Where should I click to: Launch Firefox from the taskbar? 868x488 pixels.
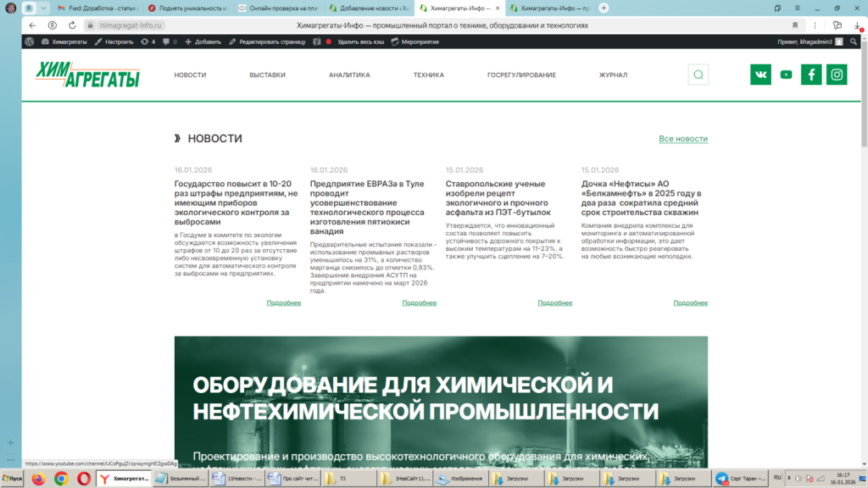pyautogui.click(x=39, y=479)
